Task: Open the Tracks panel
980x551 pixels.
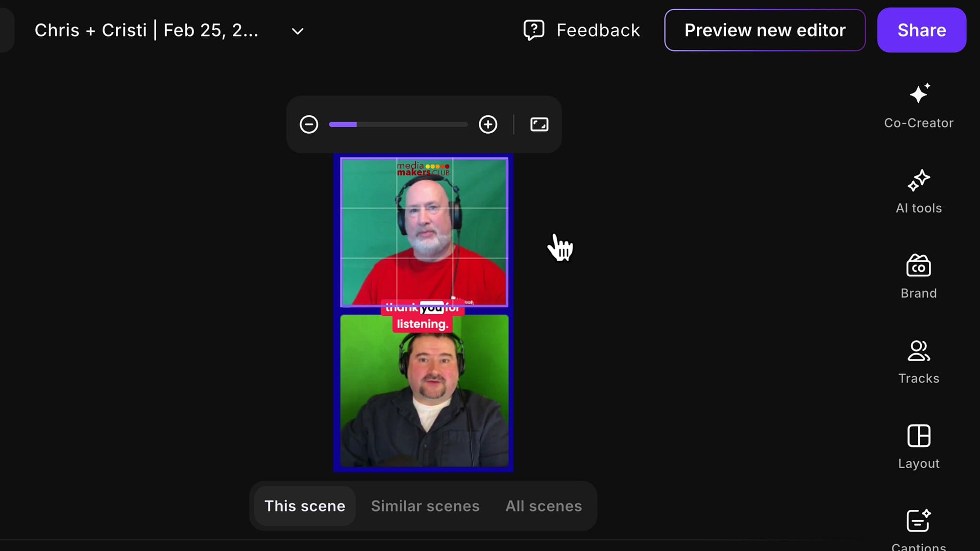Action: [918, 360]
